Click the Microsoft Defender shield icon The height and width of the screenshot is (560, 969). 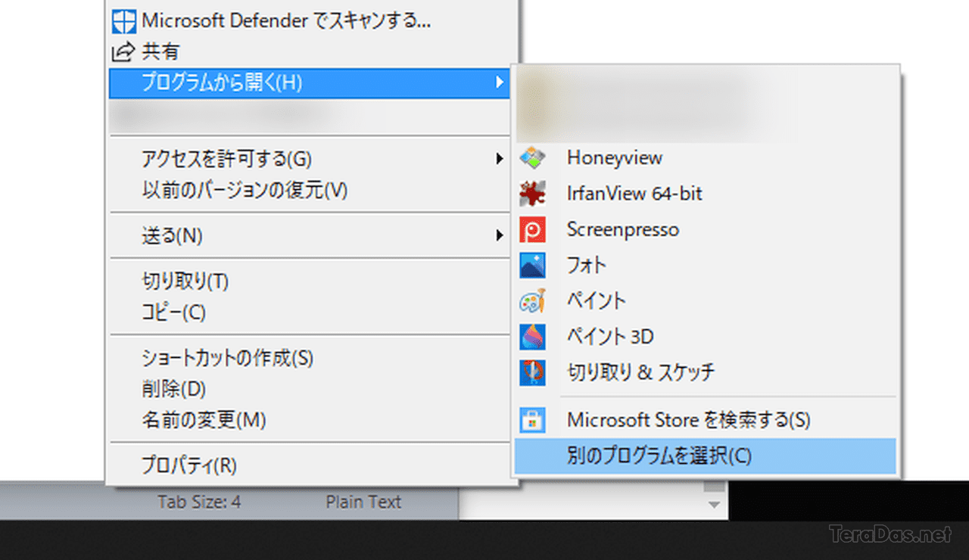coord(124,21)
